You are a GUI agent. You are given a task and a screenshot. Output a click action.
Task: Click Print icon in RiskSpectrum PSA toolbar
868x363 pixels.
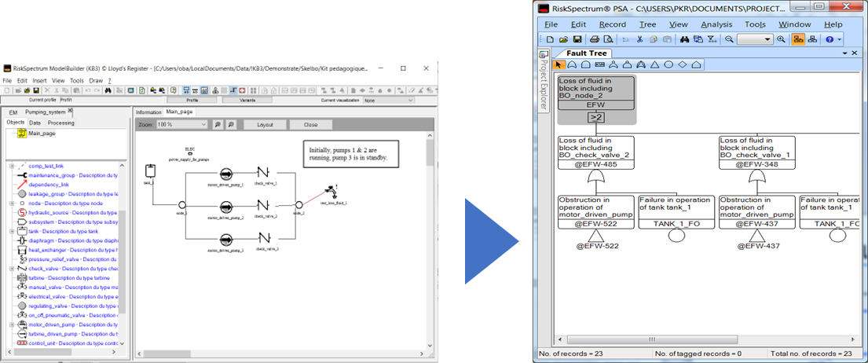pos(594,39)
